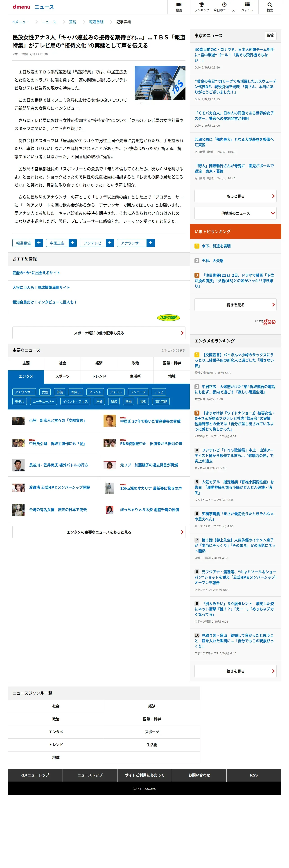Select the 国際・科学 news tab
Image resolution: width=289 pixels, height=868 pixels.
[172, 363]
